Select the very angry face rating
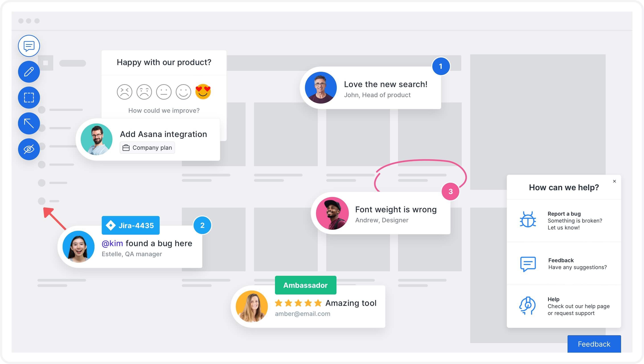 click(x=125, y=92)
